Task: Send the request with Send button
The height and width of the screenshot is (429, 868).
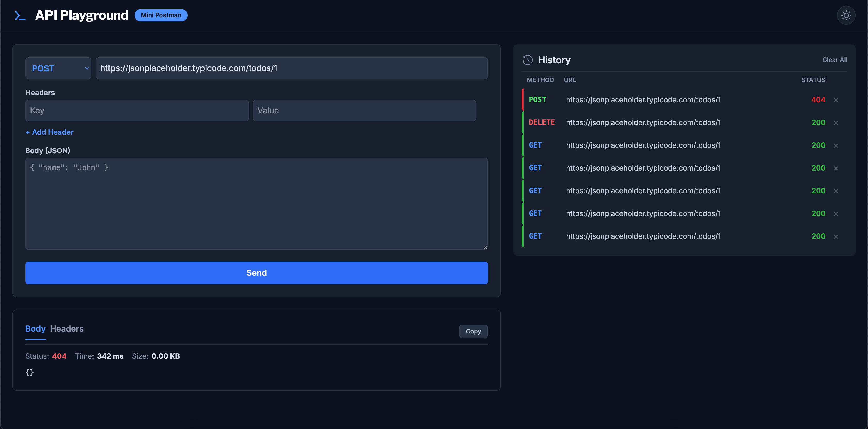Action: point(257,273)
